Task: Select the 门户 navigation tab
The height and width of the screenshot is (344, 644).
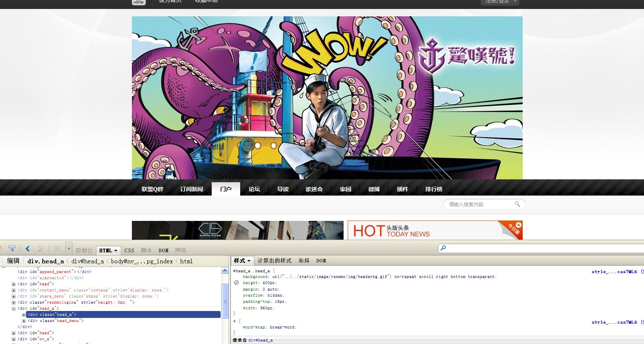Action: (x=226, y=189)
